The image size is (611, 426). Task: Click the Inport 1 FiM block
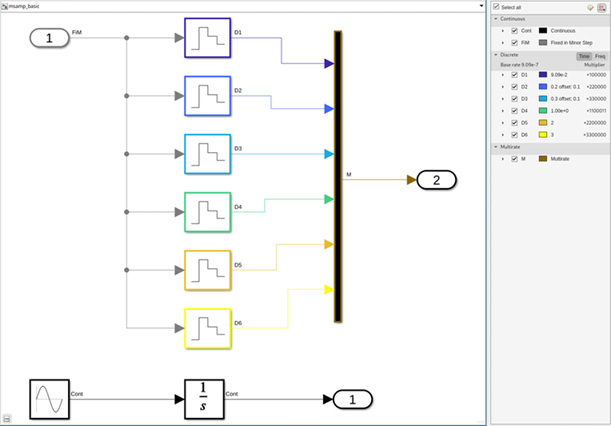[48, 39]
